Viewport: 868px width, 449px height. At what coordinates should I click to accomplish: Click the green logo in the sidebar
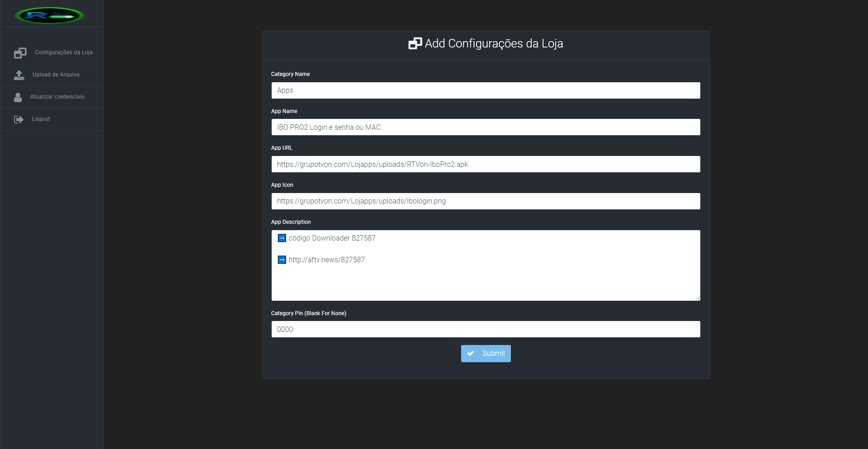tap(49, 16)
